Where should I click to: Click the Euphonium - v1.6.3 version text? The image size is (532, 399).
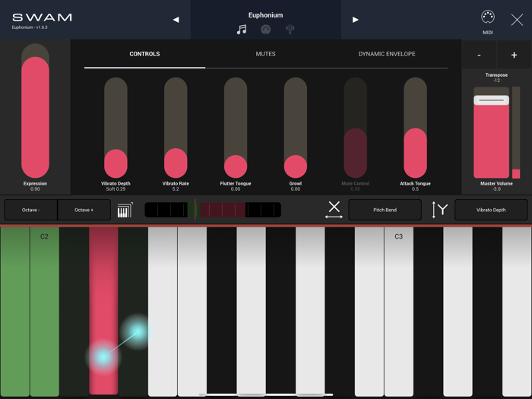tap(30, 27)
